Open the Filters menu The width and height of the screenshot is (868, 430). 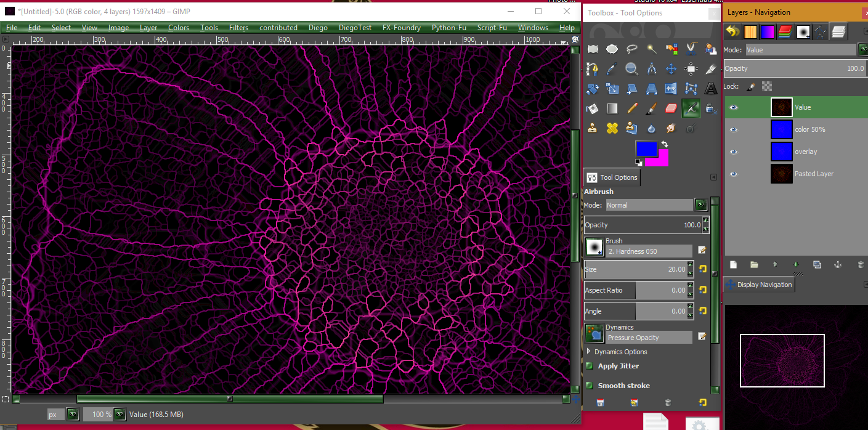238,28
